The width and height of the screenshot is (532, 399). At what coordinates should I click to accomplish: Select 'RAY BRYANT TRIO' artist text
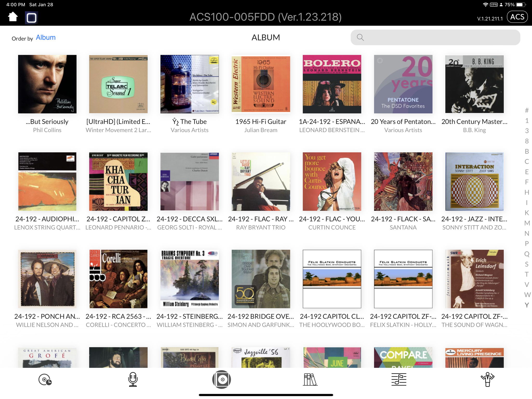click(x=261, y=227)
